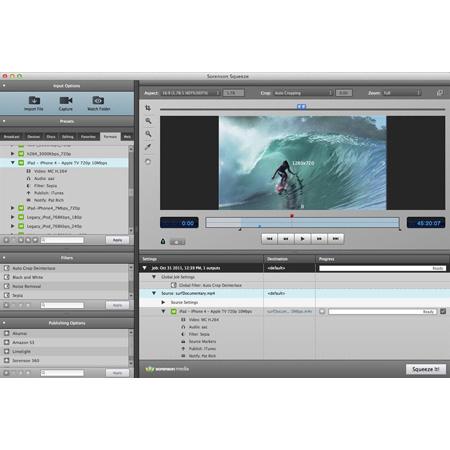The image size is (450, 450).
Task: Click the lower magnifier zoom tool
Action: pyautogui.click(x=148, y=134)
